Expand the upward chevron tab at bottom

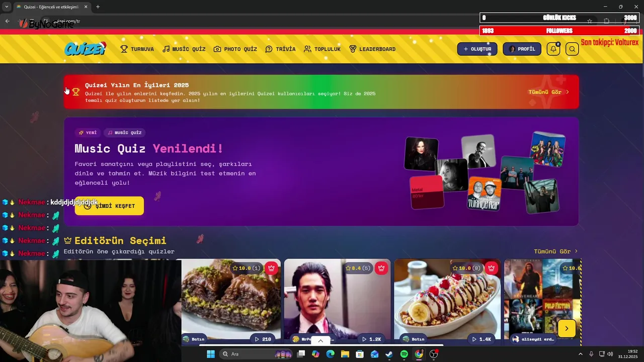(320, 341)
